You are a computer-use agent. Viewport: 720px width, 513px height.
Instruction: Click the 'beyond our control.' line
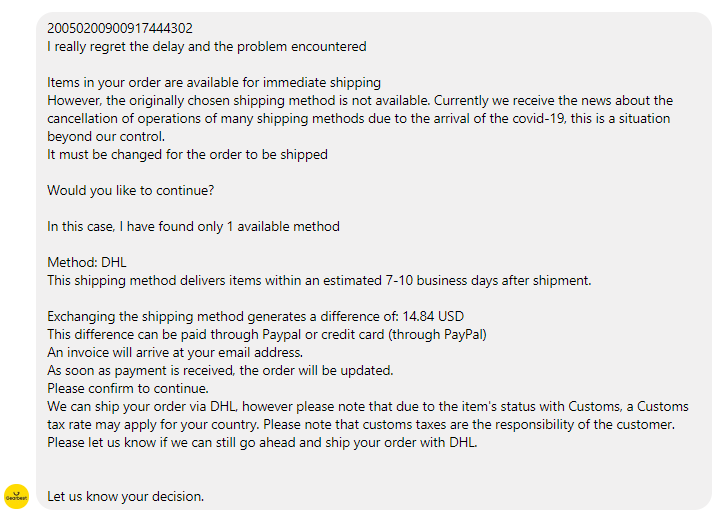click(x=106, y=136)
